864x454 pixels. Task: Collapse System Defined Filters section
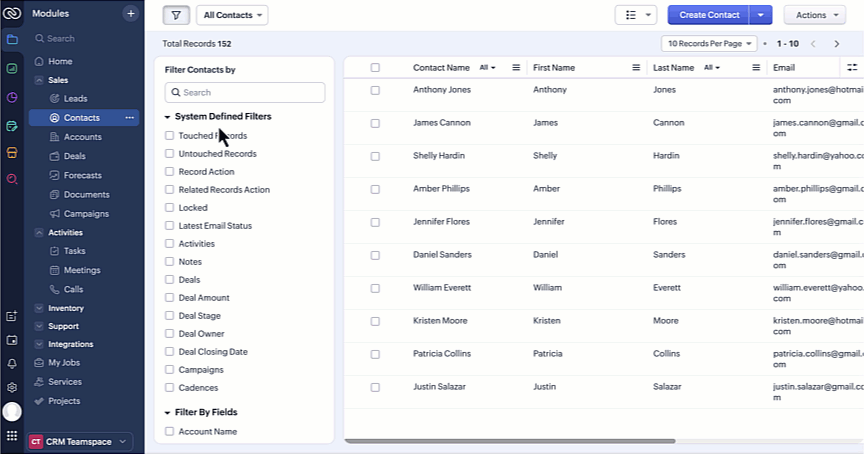coord(167,117)
